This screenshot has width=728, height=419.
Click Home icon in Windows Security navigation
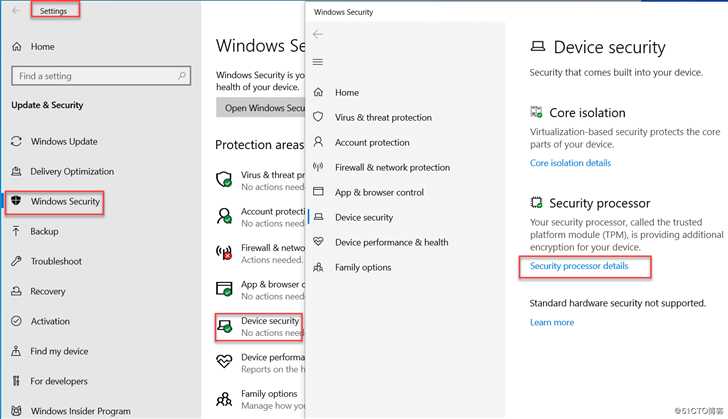(x=318, y=92)
